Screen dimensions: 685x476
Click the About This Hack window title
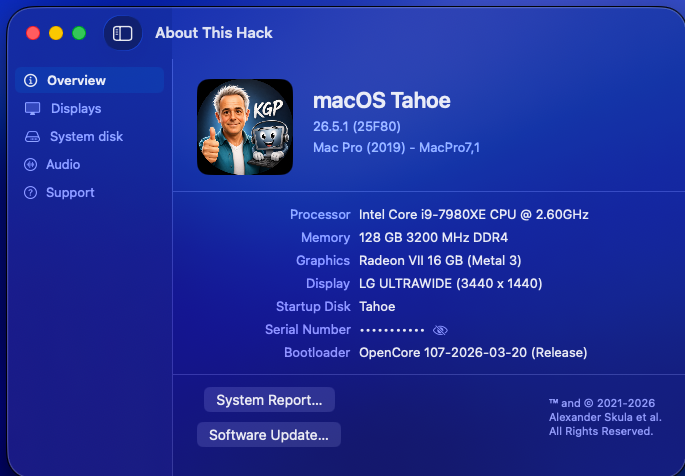[214, 33]
